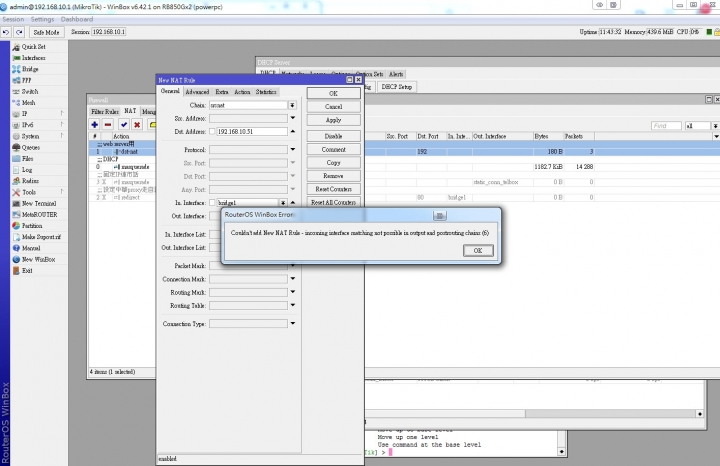
Task: Switch to Advanced tab in New NAT Rule
Action: pyautogui.click(x=197, y=92)
